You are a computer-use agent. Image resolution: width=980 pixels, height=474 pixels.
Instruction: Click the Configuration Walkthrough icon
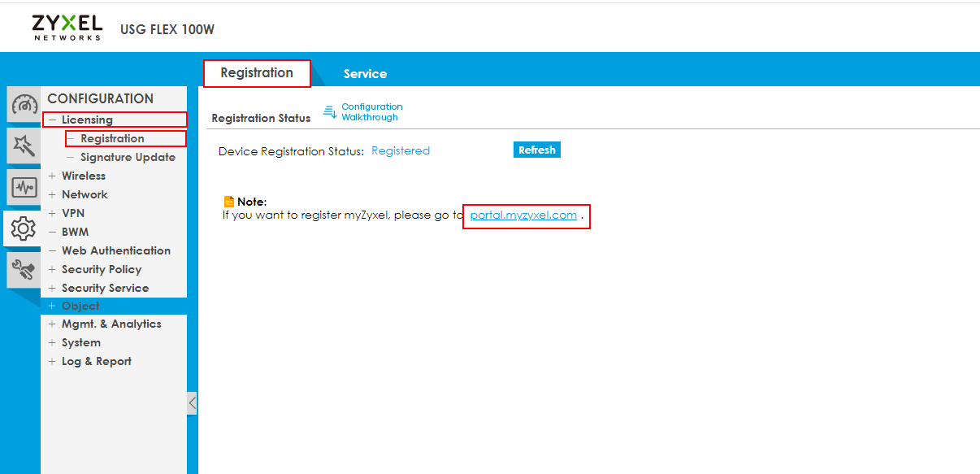pyautogui.click(x=331, y=112)
